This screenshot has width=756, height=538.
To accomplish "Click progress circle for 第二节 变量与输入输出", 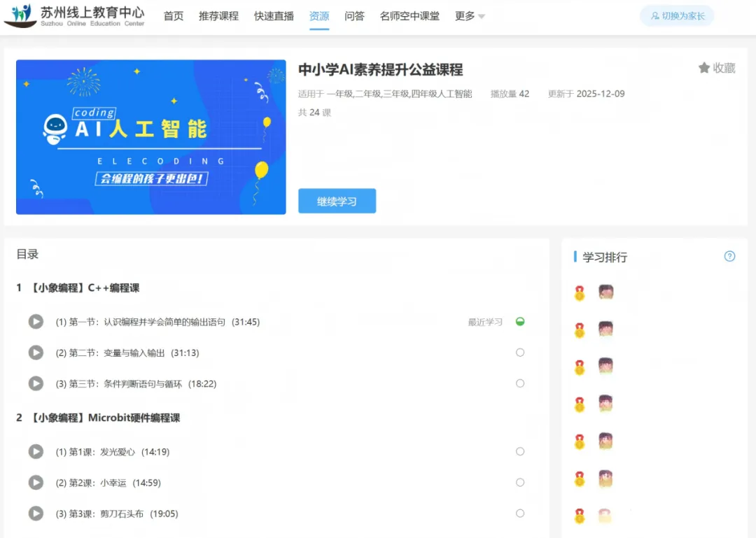I will [519, 353].
